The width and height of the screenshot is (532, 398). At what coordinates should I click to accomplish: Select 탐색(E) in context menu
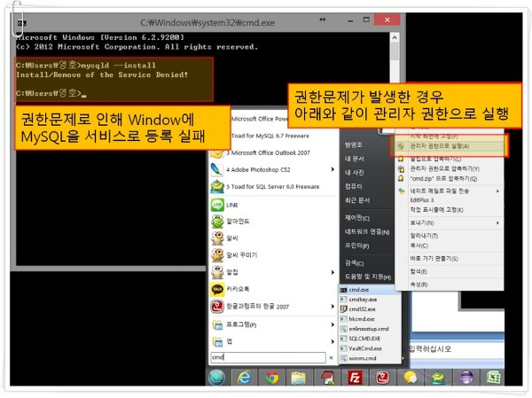[x=449, y=272]
